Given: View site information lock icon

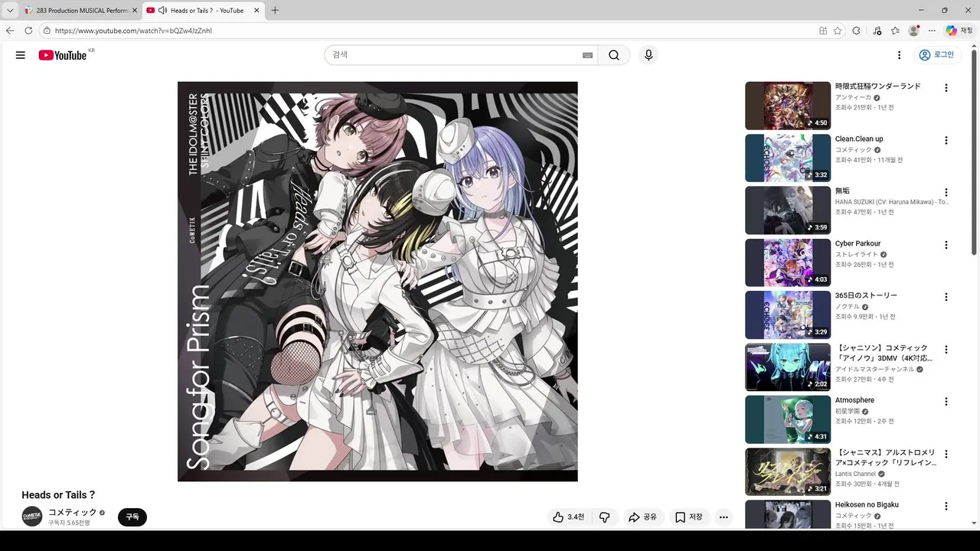Looking at the screenshot, I should click(x=47, y=31).
